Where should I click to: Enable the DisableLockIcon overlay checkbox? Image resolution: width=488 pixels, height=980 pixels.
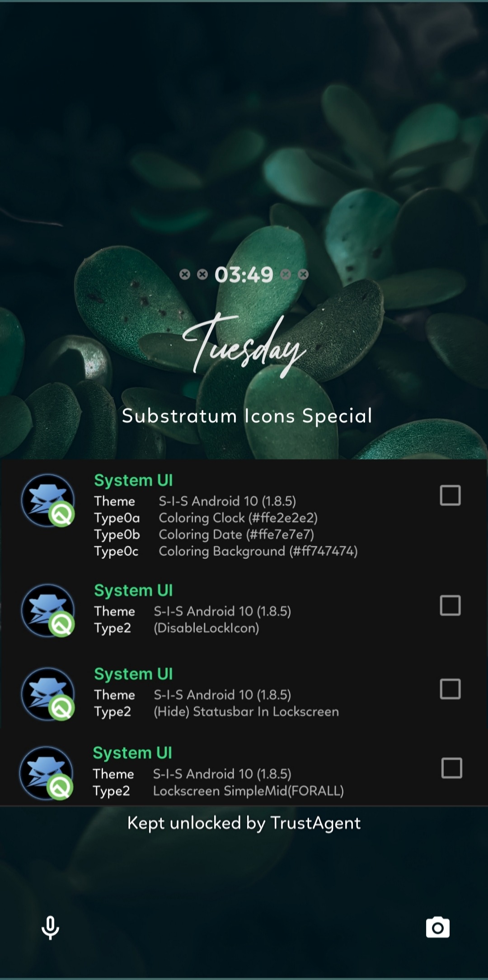tap(450, 605)
